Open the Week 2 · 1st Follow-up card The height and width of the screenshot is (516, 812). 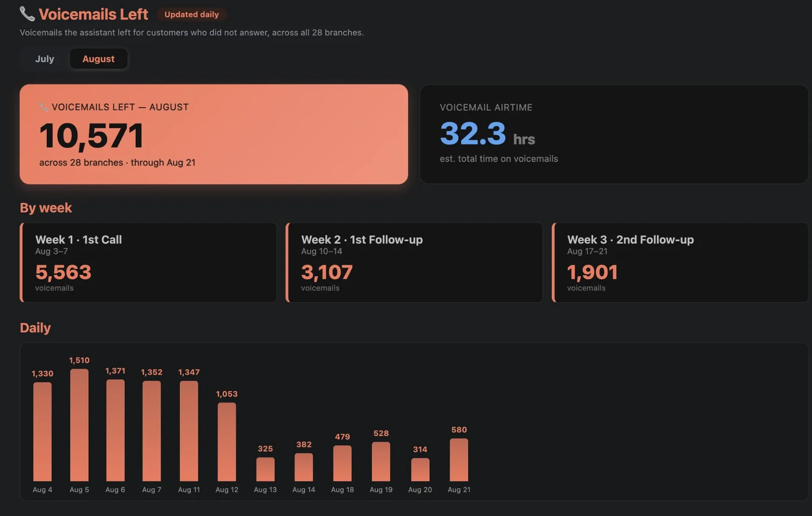414,262
